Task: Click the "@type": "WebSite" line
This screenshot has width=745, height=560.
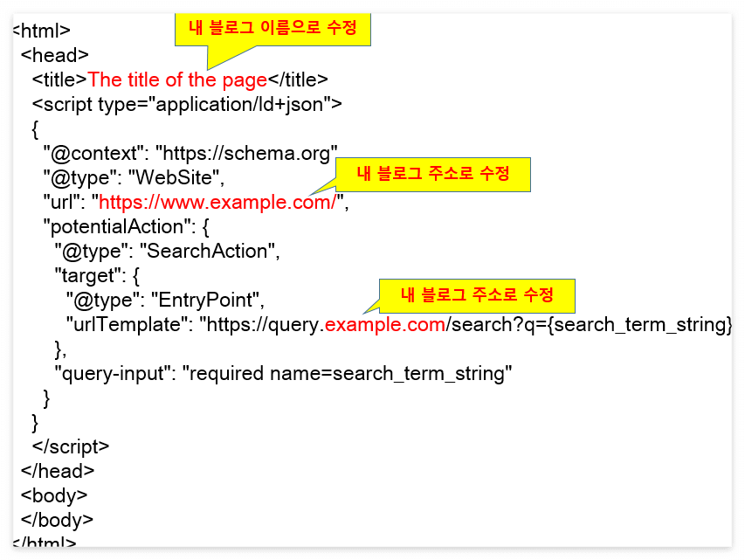Action: tap(134, 178)
